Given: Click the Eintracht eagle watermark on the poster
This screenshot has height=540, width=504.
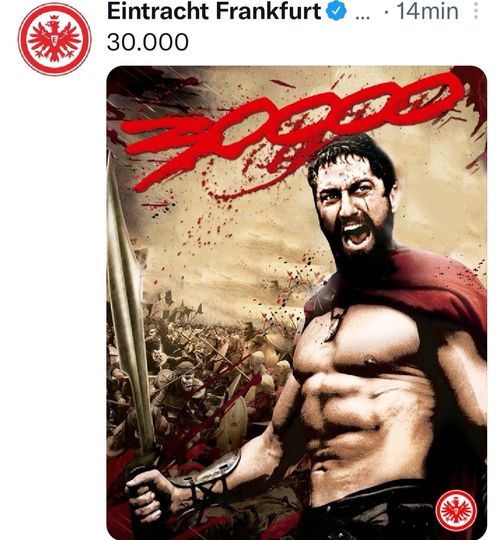Looking at the screenshot, I should (x=456, y=511).
